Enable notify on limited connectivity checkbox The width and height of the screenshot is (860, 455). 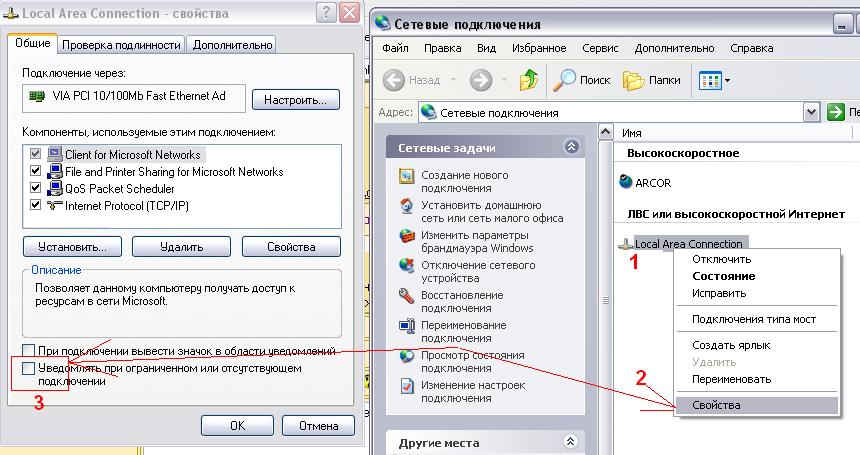(x=29, y=369)
